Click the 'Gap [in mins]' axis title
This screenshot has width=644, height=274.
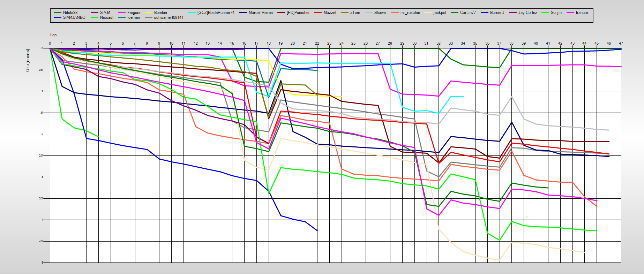(x=28, y=60)
